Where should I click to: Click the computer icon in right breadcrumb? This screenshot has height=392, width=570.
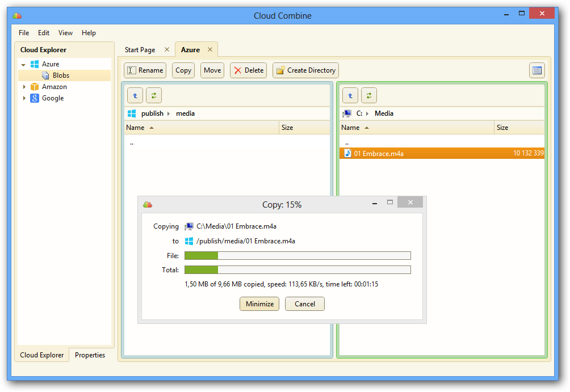point(347,113)
